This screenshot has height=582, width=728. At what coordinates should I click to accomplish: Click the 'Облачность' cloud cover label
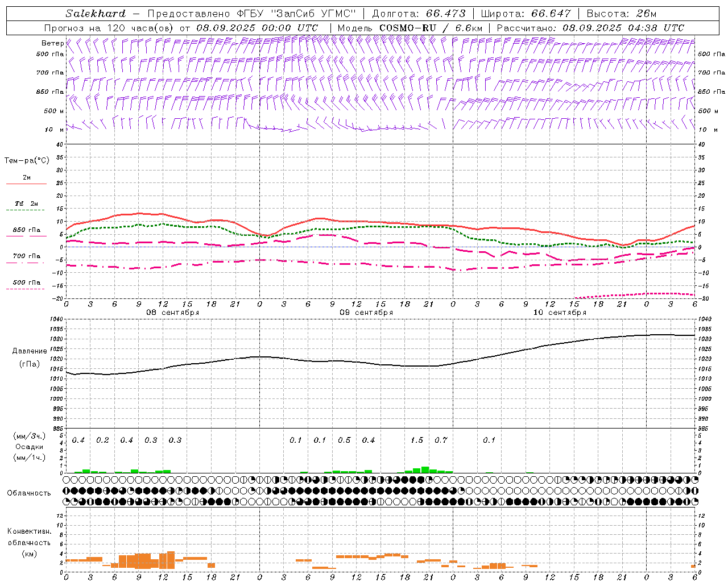[29, 493]
